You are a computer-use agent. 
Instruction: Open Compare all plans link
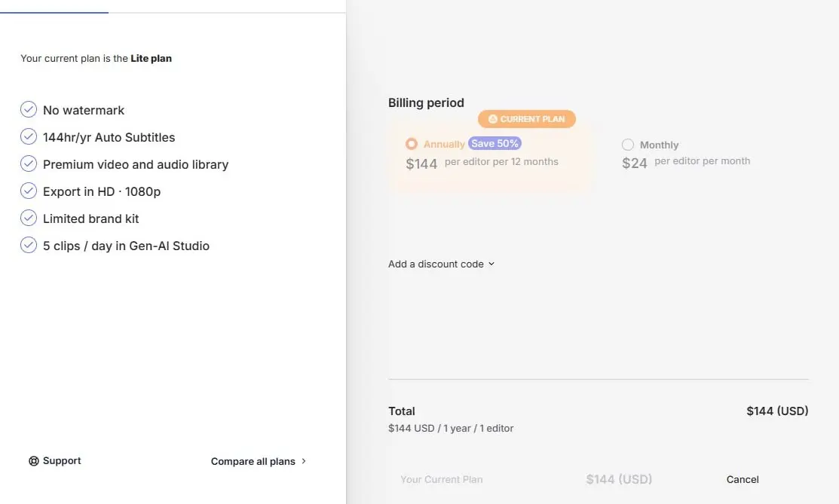point(259,461)
